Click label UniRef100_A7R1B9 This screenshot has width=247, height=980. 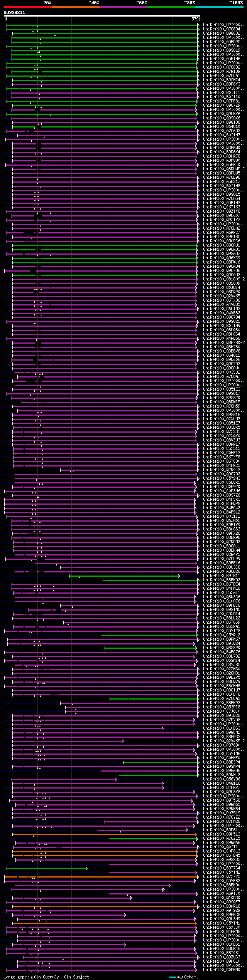pos(222,71)
